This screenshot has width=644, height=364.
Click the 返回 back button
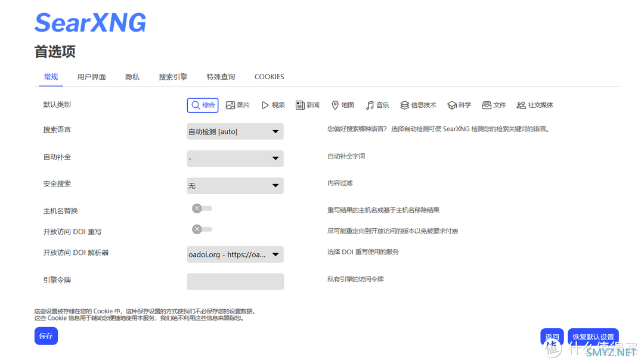tap(552, 337)
